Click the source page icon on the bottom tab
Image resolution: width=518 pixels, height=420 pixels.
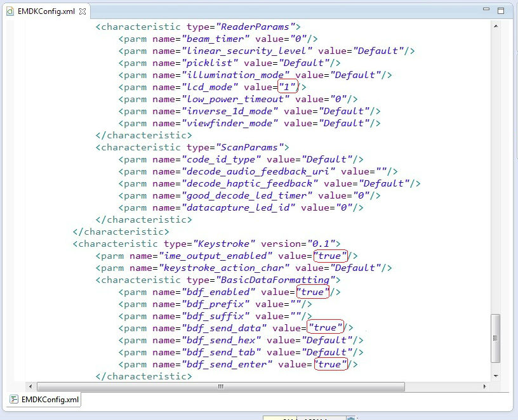point(13,400)
